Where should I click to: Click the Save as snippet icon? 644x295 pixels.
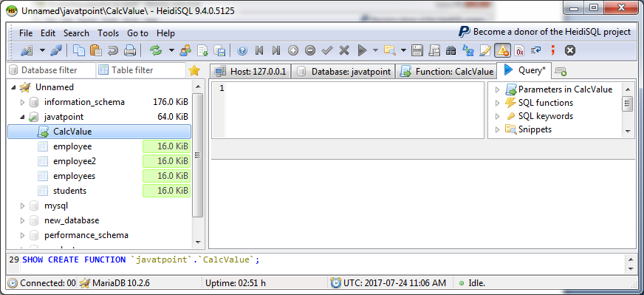(x=434, y=50)
